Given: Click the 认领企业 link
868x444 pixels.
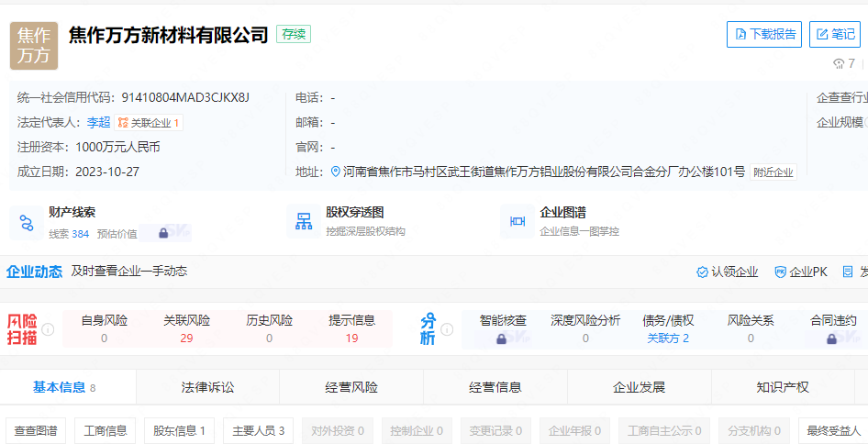Looking at the screenshot, I should (734, 272).
